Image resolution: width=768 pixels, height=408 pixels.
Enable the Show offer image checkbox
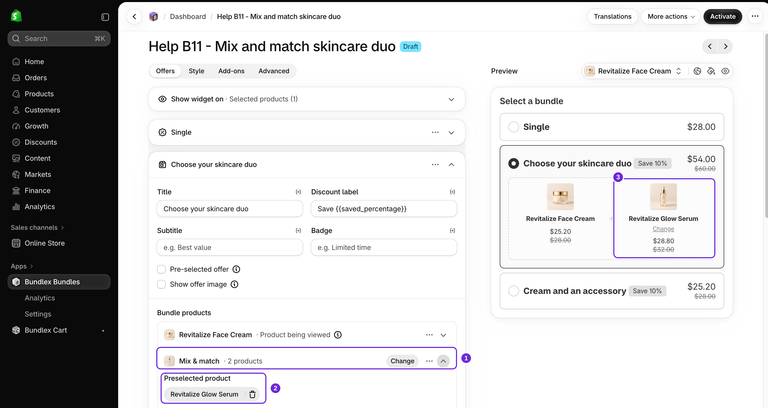[x=161, y=285]
